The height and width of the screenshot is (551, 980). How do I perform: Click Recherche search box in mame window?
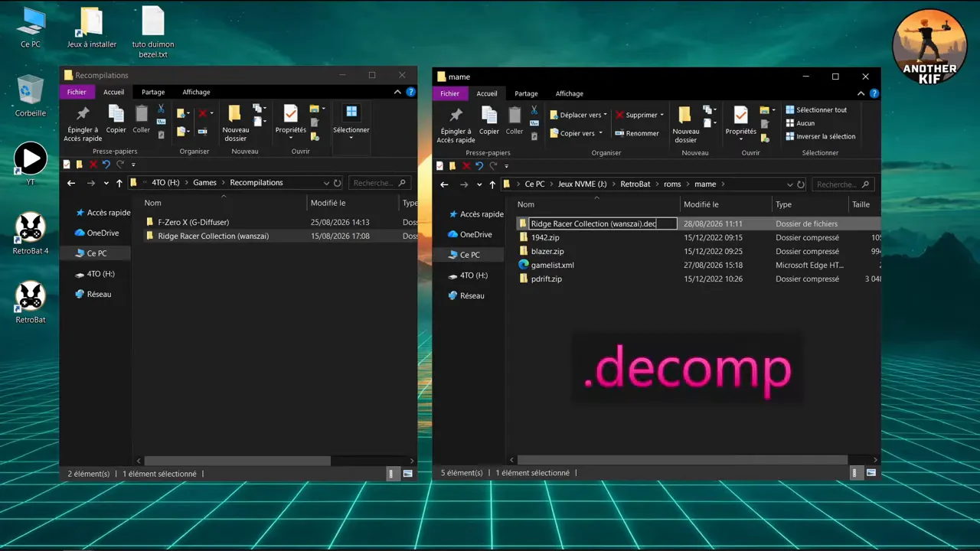842,184
